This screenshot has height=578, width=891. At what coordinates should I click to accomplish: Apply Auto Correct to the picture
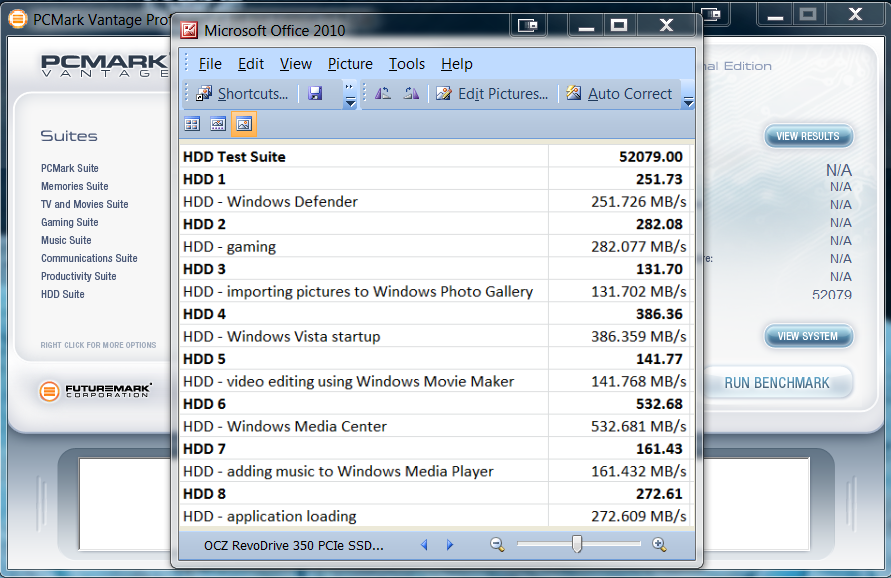[619, 94]
